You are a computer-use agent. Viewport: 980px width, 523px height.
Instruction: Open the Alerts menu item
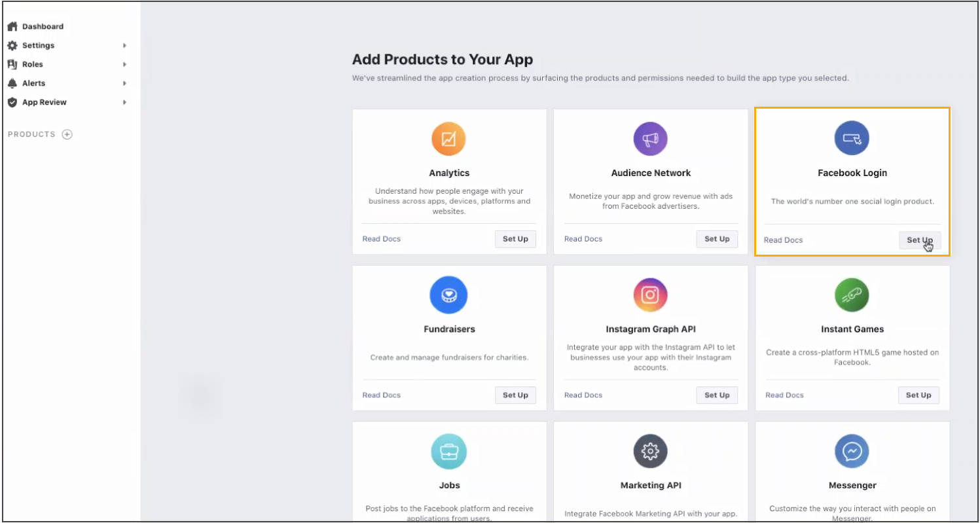(x=33, y=83)
